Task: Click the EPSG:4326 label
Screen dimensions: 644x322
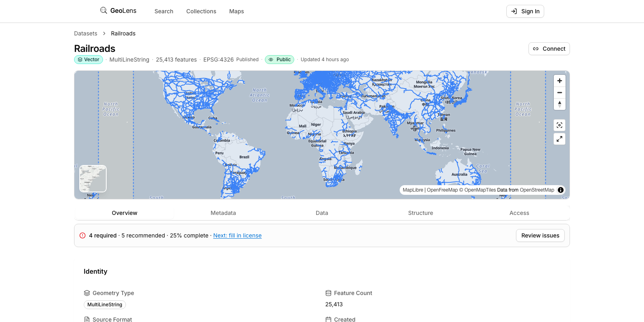Action: pyautogui.click(x=218, y=60)
